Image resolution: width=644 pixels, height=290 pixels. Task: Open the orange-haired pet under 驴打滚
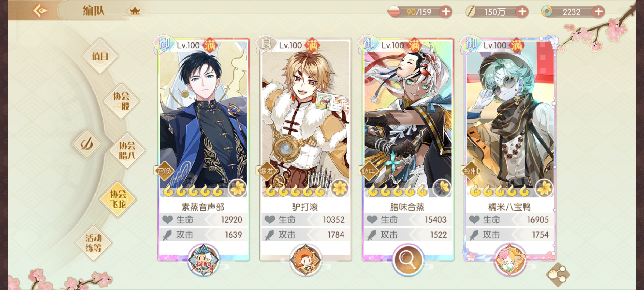pos(305,260)
